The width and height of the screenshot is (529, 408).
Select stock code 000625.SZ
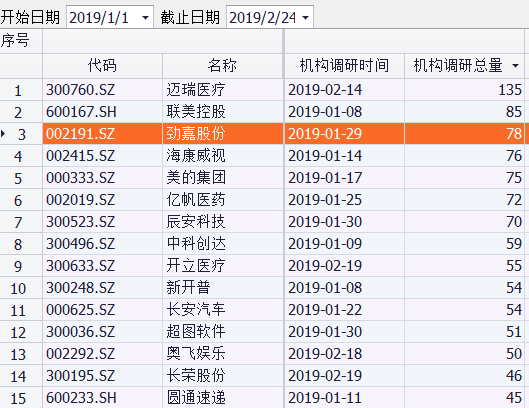(x=81, y=310)
